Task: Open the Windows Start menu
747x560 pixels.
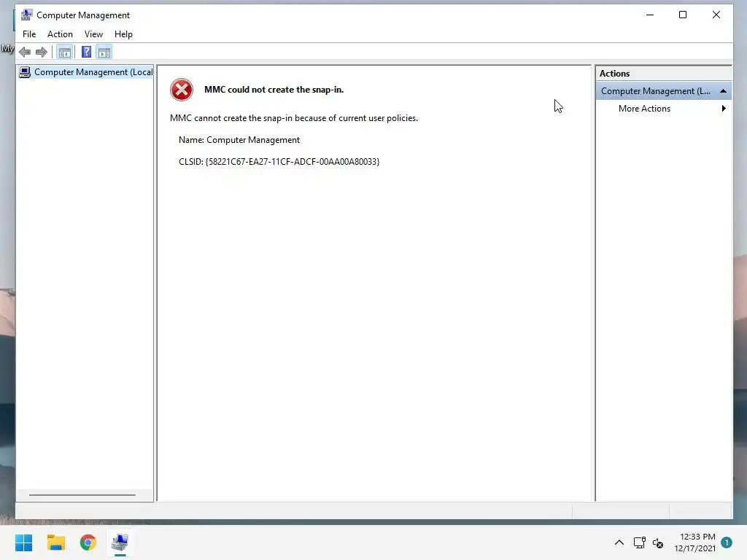Action: 24,542
